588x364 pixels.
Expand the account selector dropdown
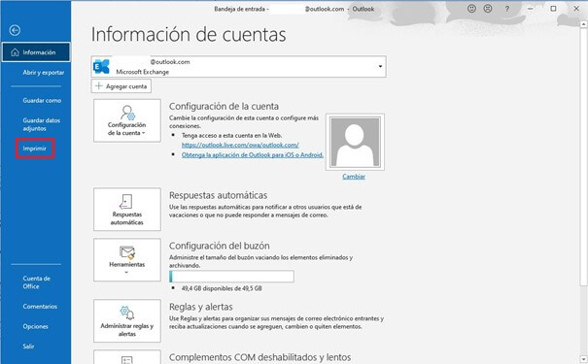[x=380, y=67]
